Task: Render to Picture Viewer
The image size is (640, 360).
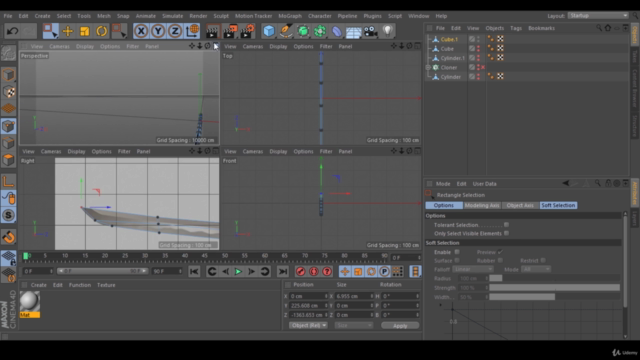Action: coord(230,31)
